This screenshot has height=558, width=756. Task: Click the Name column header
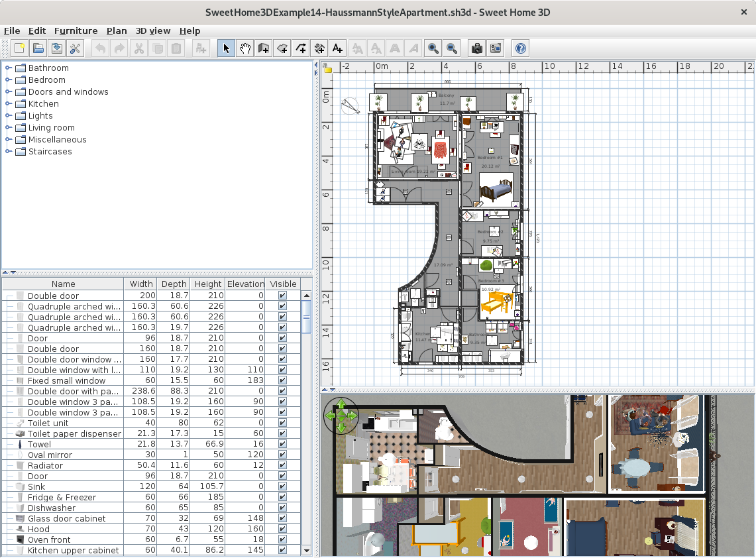click(x=64, y=284)
